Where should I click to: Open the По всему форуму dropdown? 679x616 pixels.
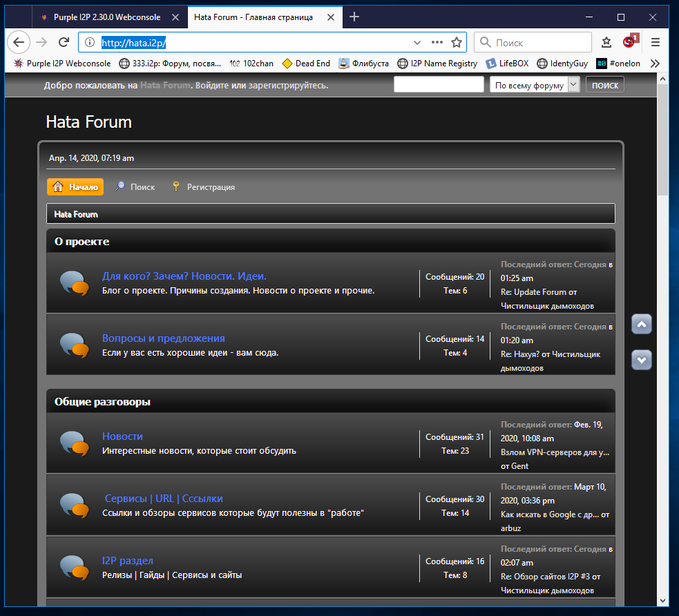[535, 85]
